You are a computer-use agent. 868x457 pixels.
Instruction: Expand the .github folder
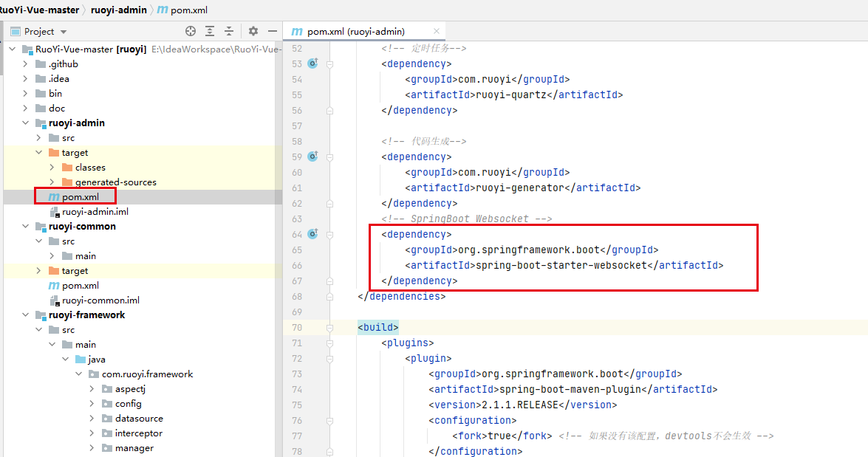point(25,64)
